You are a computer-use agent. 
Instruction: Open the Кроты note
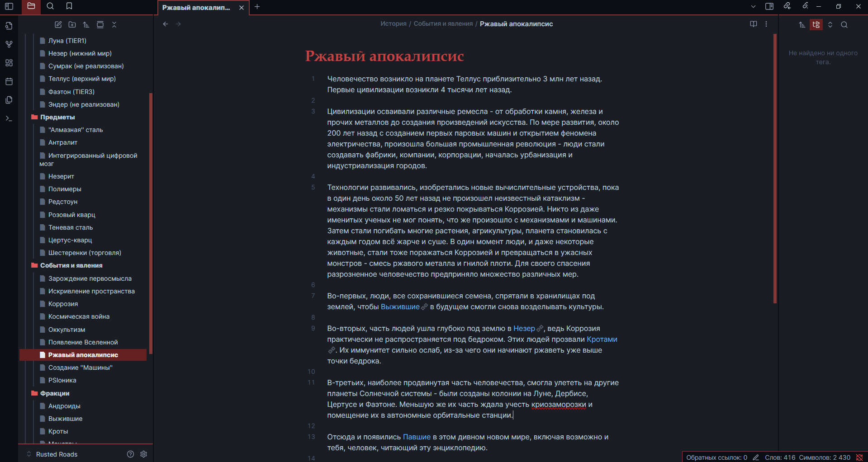coord(58,431)
